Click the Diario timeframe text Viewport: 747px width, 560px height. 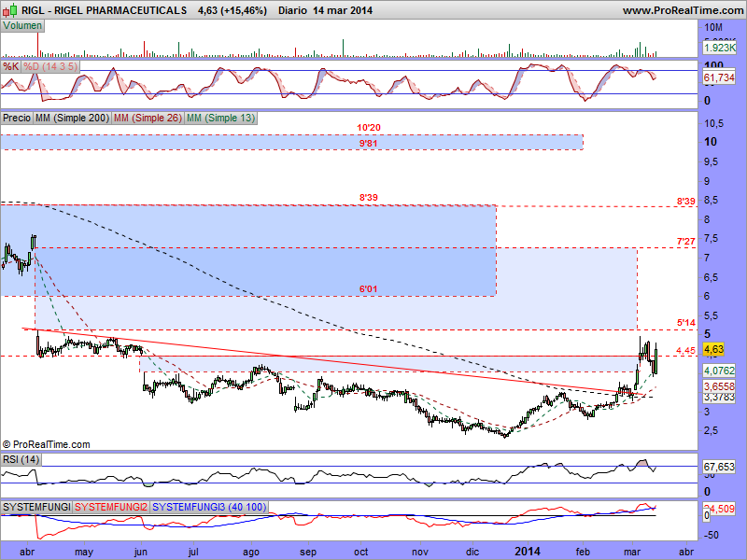292,10
